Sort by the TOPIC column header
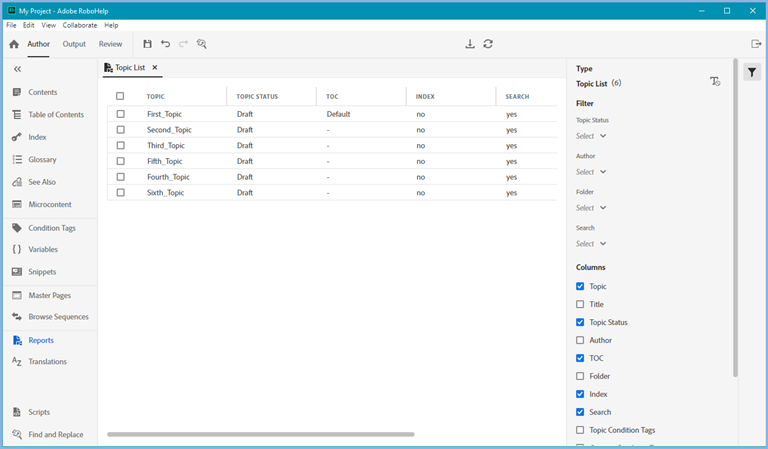 point(156,96)
